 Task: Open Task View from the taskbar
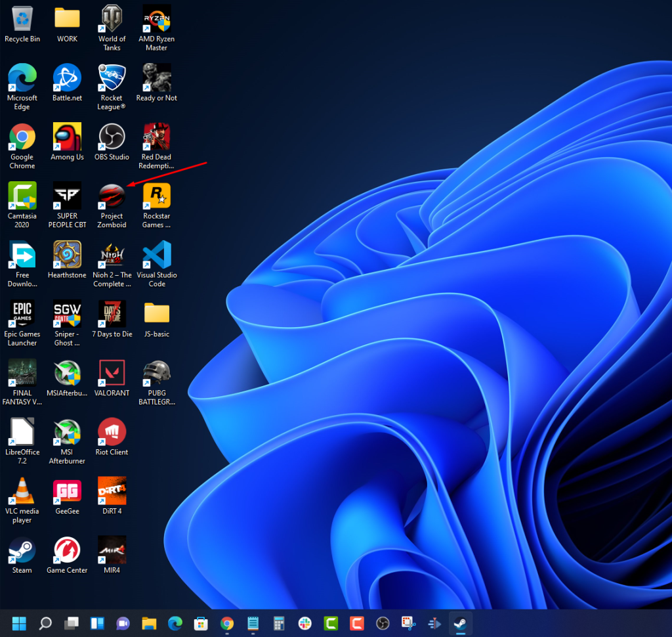pos(71,623)
